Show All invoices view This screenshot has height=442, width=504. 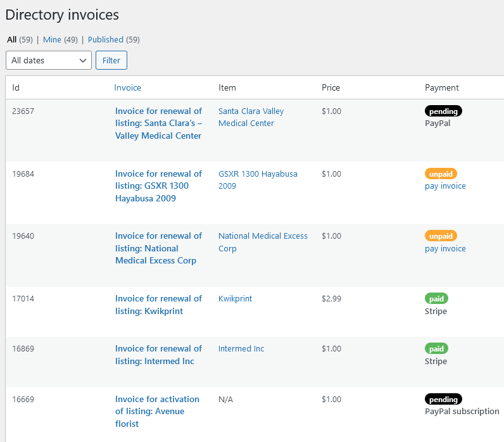point(12,39)
